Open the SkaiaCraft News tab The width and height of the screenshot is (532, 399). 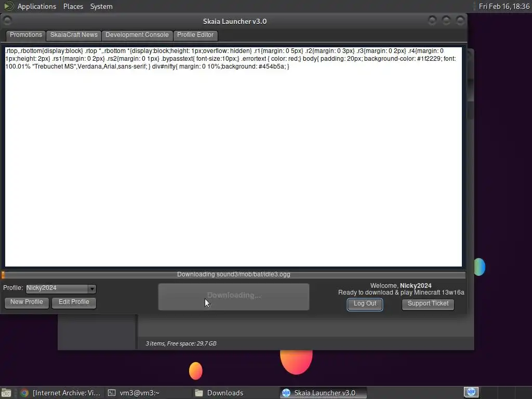point(74,35)
